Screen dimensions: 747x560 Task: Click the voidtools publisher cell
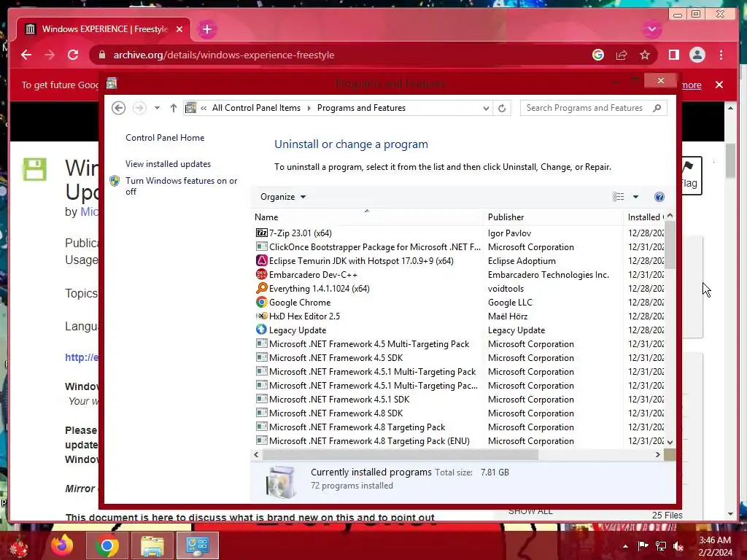(506, 289)
